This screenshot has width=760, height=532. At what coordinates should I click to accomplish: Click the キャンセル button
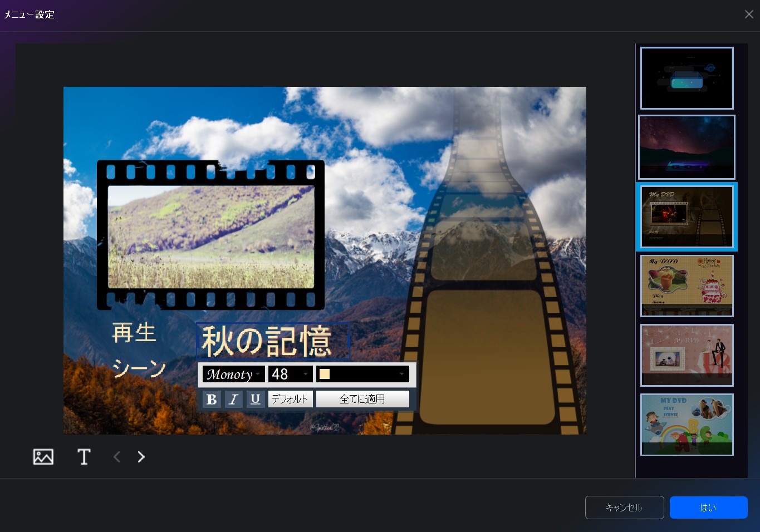click(624, 507)
